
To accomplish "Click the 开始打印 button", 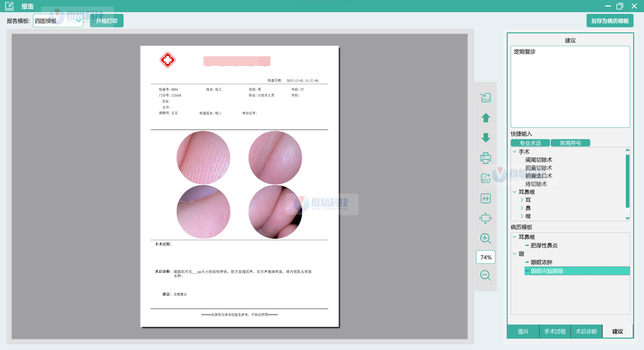I will point(107,21).
